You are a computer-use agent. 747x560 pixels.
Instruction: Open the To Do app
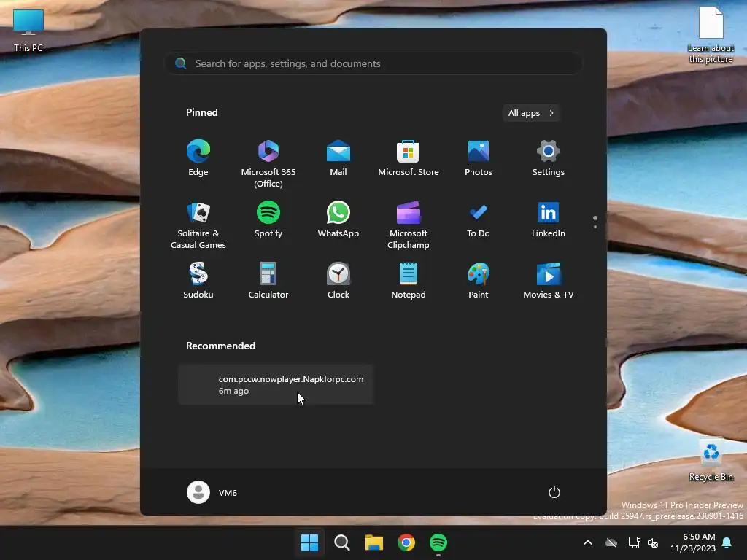[479, 219]
